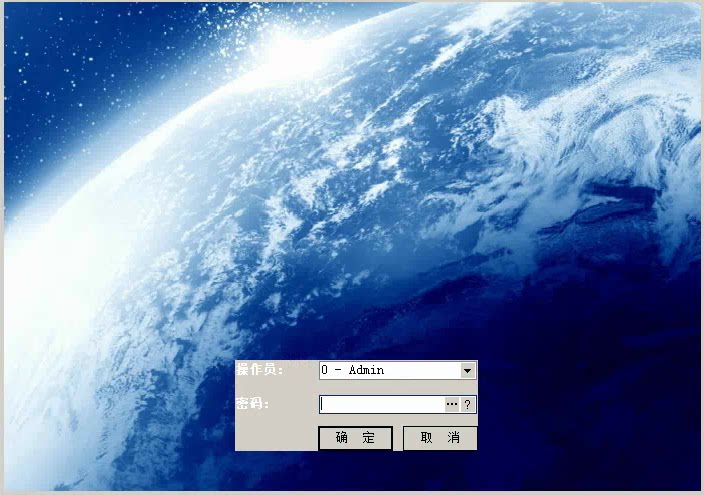Screen dimensions: 704x495
Task: Click the starry sky in the background
Action: coord(90,67)
